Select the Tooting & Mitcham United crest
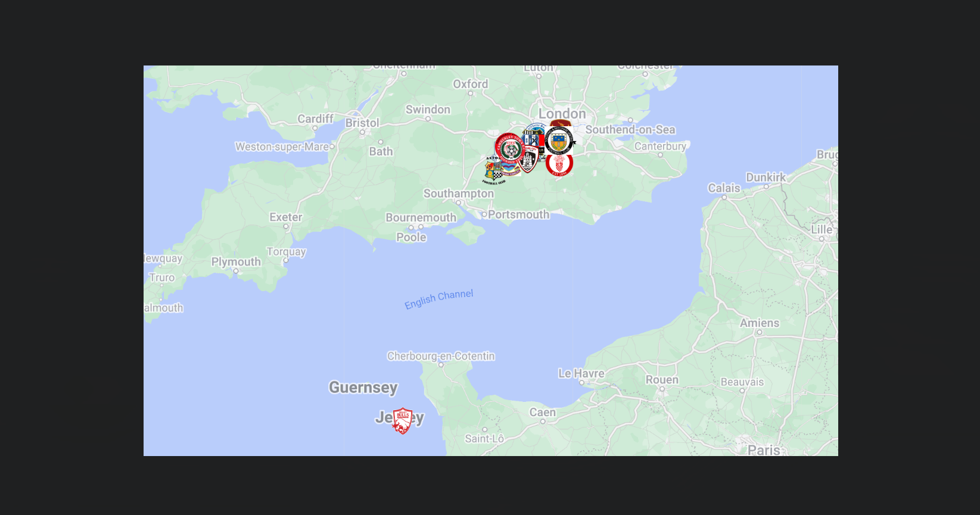 559,141
